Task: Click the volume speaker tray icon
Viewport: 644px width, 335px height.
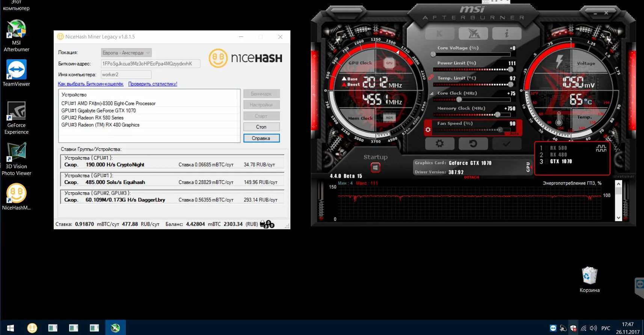Action: 593,328
